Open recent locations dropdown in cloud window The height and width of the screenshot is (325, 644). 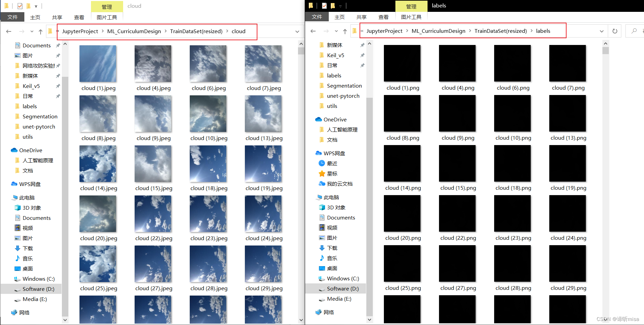click(32, 31)
